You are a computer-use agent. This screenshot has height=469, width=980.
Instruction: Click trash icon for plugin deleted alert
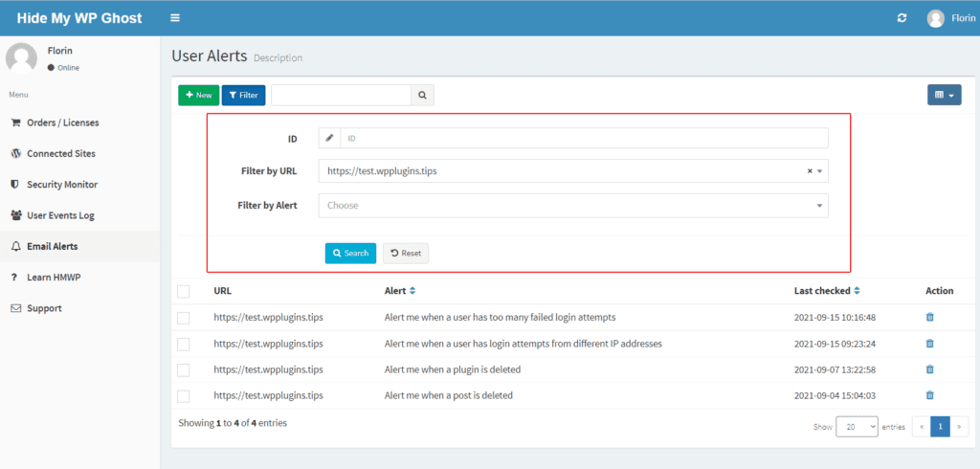click(929, 369)
